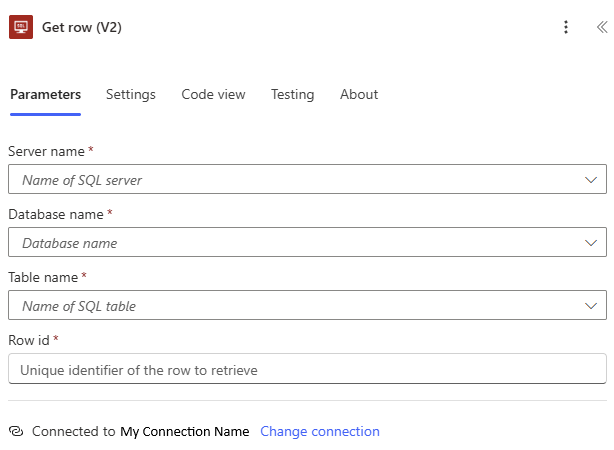Open the three-dot more options menu

[x=566, y=27]
